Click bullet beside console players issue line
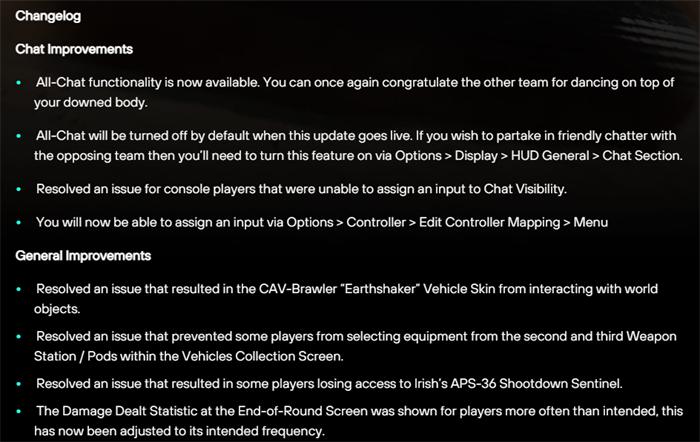The height and width of the screenshot is (442, 700). point(19,189)
